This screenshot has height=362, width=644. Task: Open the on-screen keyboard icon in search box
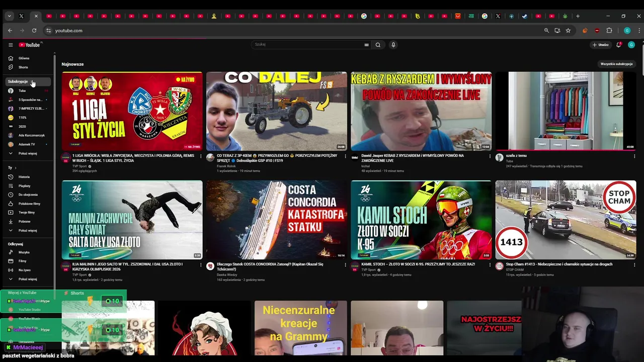pos(367,45)
